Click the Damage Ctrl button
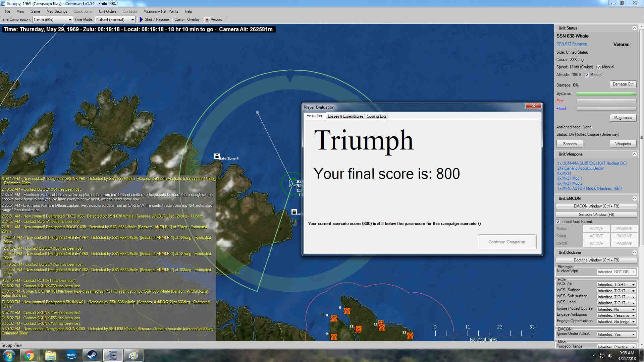 point(623,84)
